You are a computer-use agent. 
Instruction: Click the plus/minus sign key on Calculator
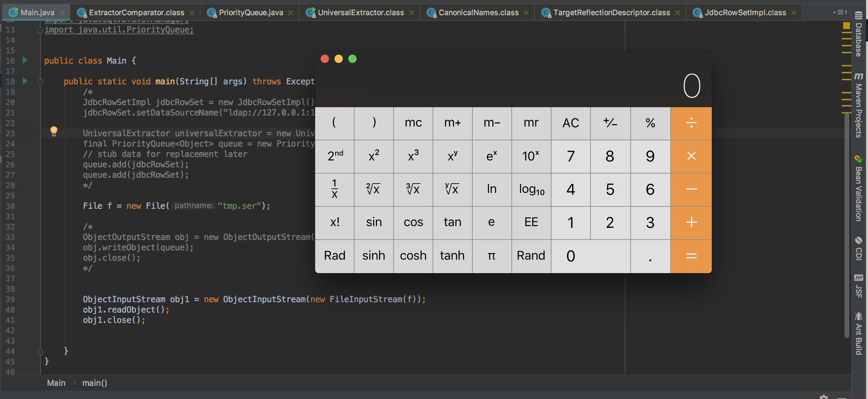[x=610, y=123]
